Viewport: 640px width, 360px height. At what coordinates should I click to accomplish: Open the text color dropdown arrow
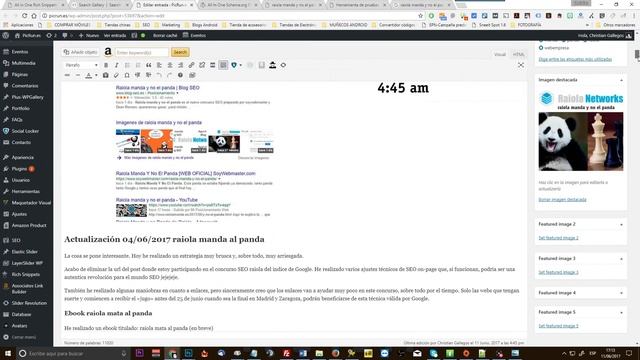96,76
